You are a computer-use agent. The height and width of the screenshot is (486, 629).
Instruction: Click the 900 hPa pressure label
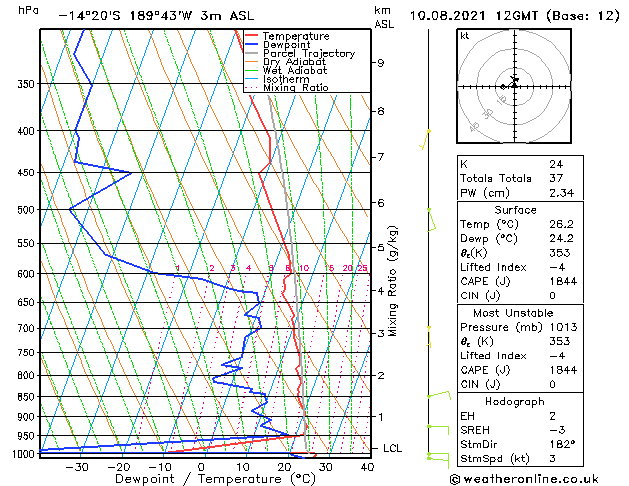tap(26, 417)
